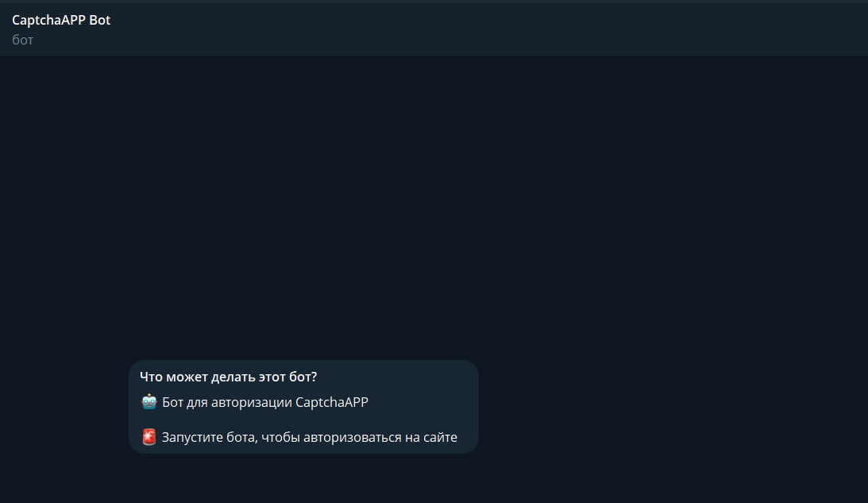868x503 pixels.
Task: Click the word 'сайте' ending the description
Action: [440, 437]
